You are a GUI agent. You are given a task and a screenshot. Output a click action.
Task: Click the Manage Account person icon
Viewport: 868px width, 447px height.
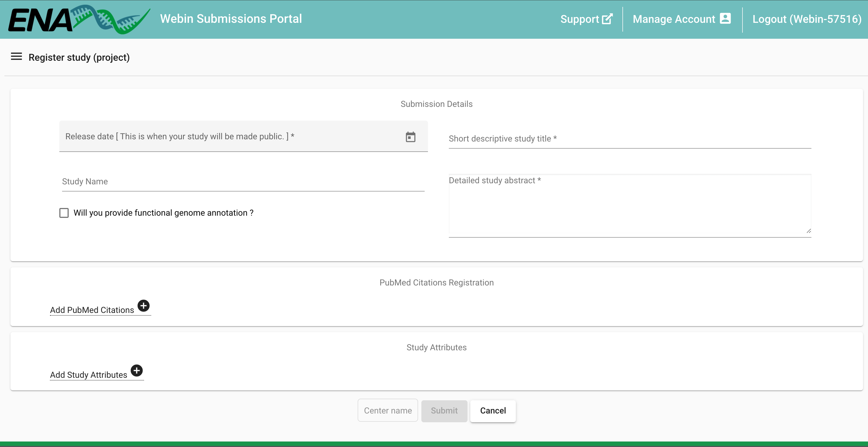[x=725, y=18]
